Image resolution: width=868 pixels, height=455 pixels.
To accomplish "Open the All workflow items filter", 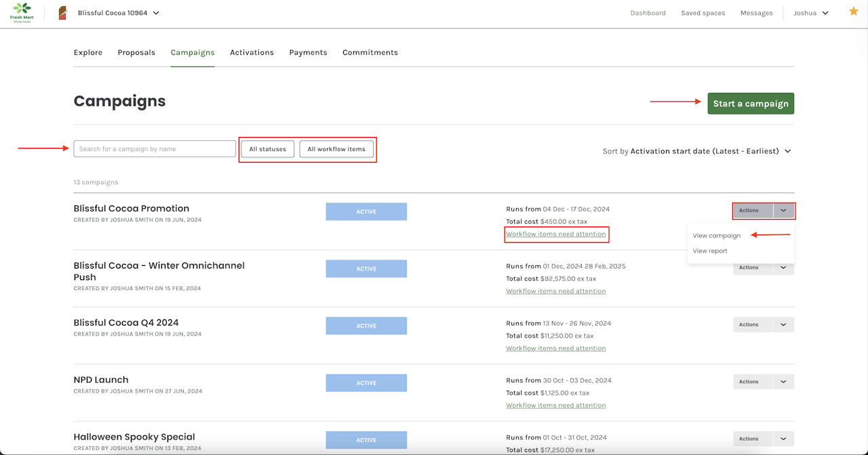I will [336, 149].
